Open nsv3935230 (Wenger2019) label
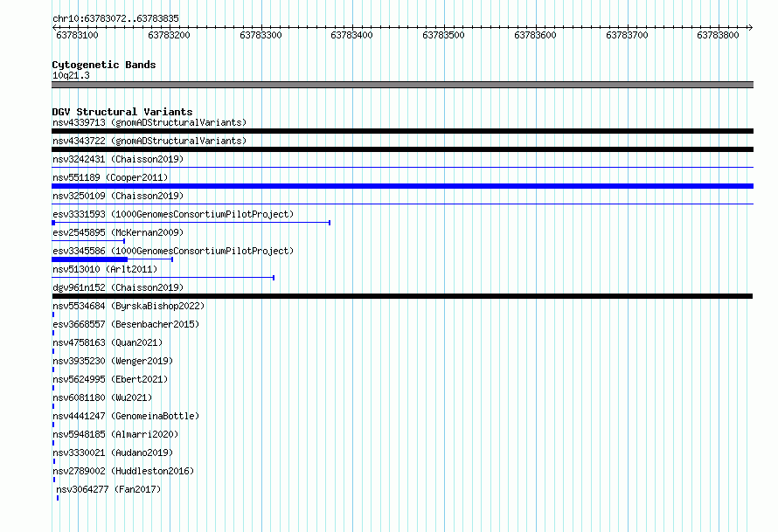Viewport: 778px width, 532px height. click(113, 361)
